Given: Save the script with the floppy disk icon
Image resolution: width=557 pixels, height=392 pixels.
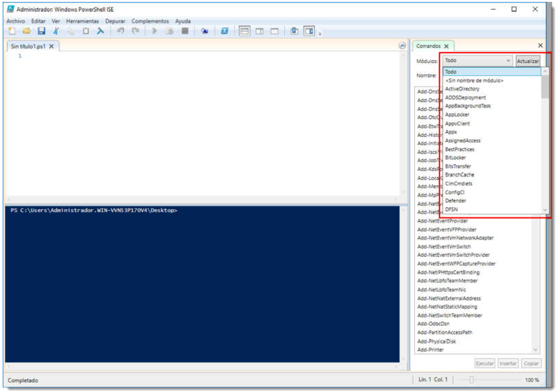Looking at the screenshot, I should click(x=41, y=31).
